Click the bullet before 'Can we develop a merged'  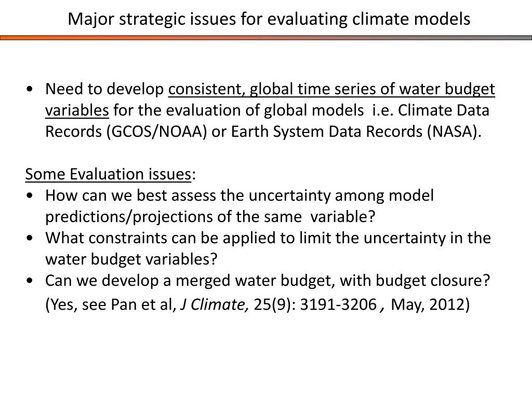pos(30,281)
